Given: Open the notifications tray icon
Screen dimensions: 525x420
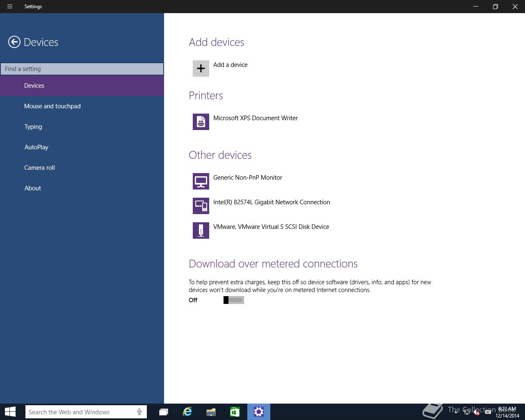Looking at the screenshot, I should (x=488, y=412).
